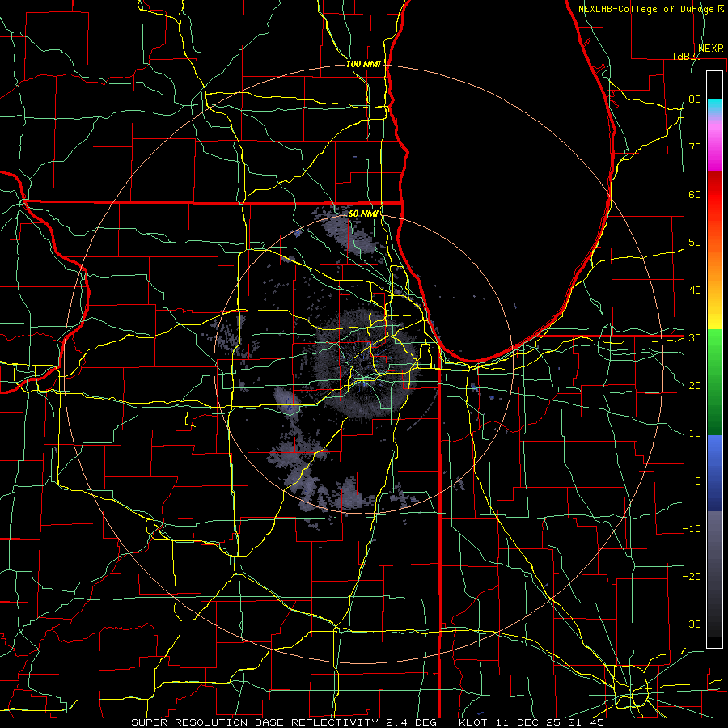This screenshot has width=728, height=728.
Task: Click the 'KLOT' radar site identifier
Action: (x=473, y=722)
